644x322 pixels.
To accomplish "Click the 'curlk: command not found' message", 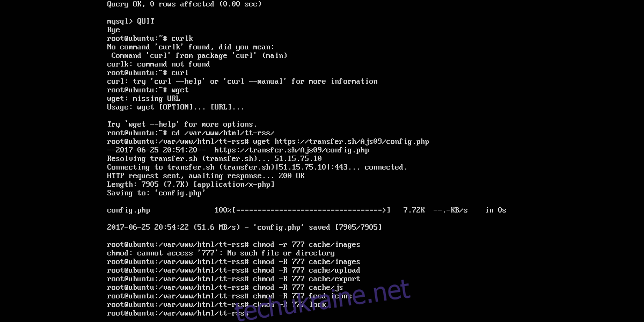I will click(158, 64).
